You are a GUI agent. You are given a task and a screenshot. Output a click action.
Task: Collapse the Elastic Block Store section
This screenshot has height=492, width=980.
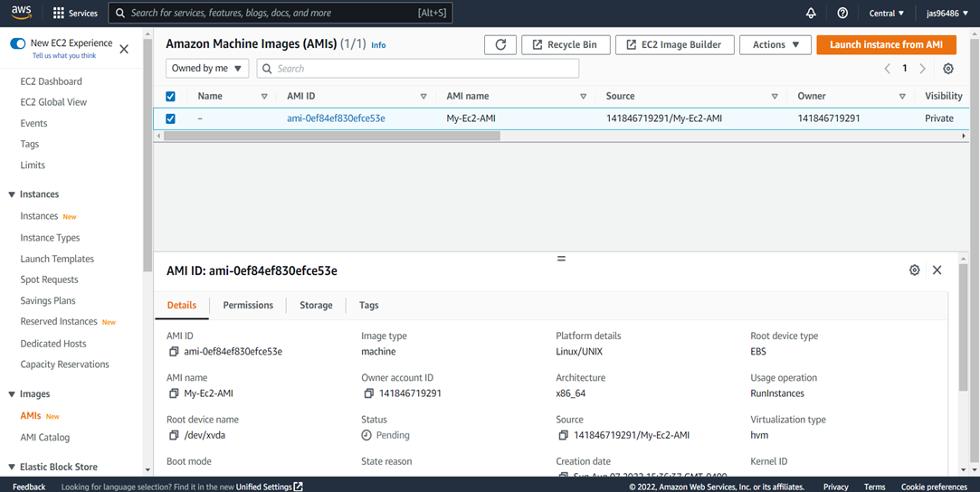(11, 467)
